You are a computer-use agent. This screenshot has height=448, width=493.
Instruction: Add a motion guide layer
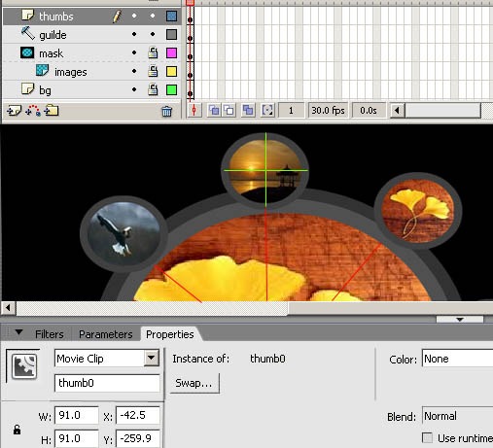(x=33, y=111)
